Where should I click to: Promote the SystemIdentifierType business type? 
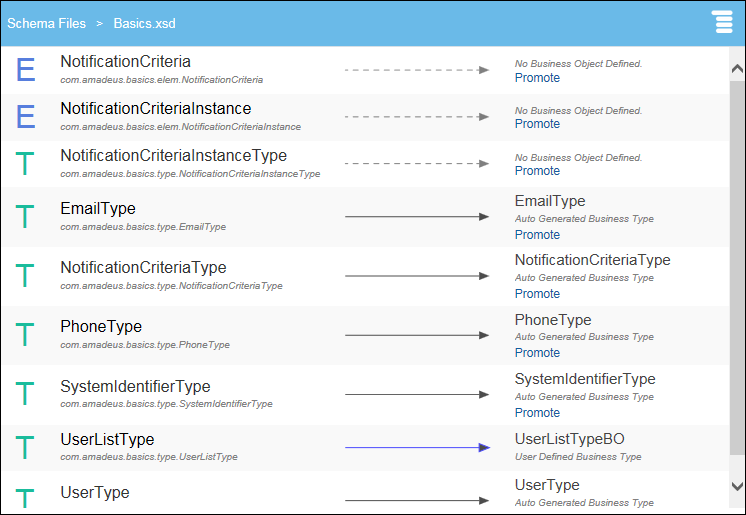coord(537,413)
